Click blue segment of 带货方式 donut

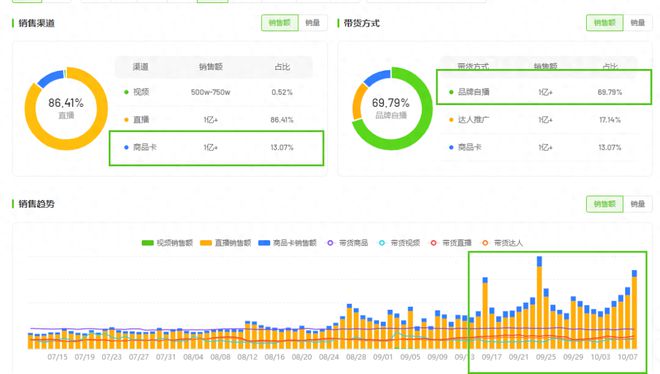377,77
